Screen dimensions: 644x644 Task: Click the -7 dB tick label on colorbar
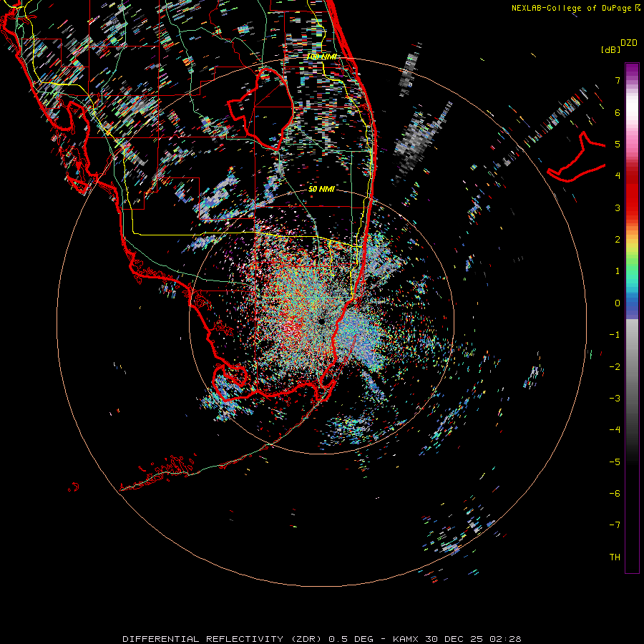tap(615, 525)
